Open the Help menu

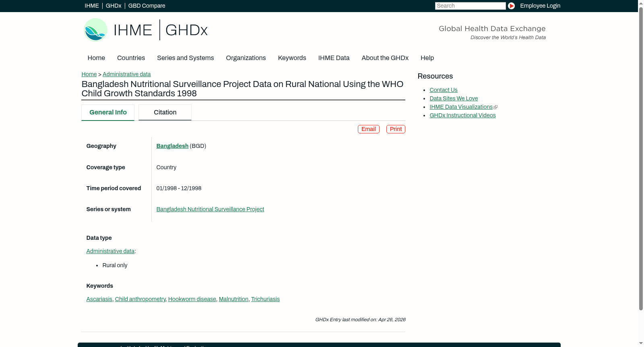(x=427, y=58)
